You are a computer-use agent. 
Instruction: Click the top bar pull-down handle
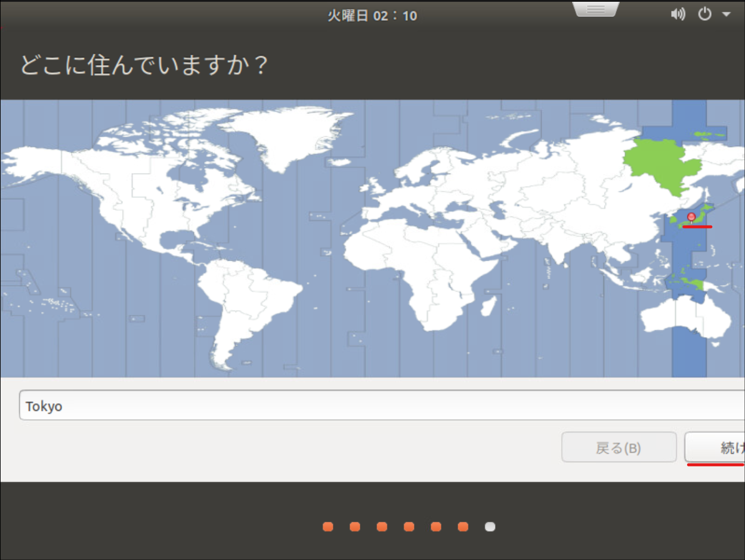pos(596,9)
